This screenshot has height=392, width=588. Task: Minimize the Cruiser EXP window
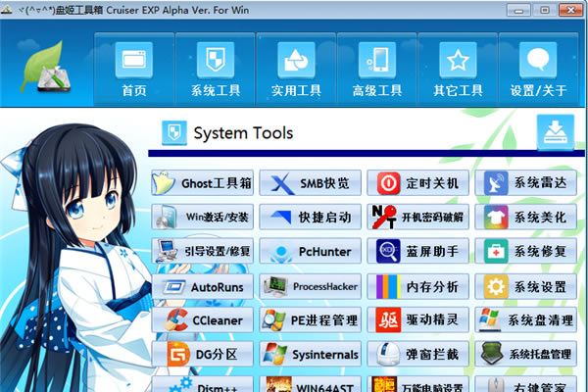(x=518, y=10)
